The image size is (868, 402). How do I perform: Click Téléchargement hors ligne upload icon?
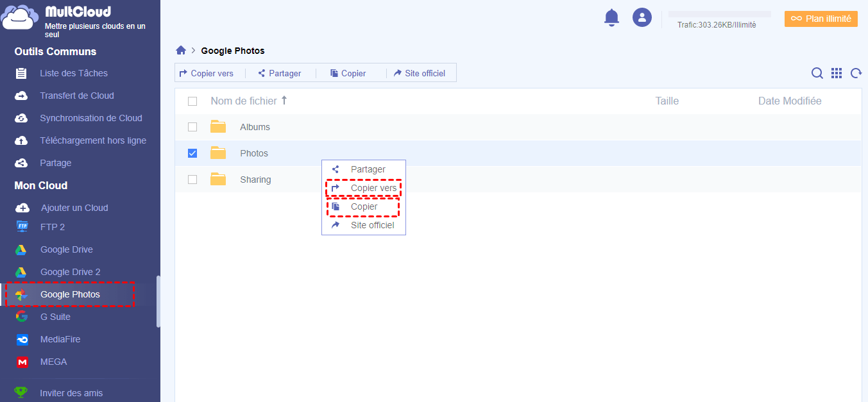tap(22, 140)
